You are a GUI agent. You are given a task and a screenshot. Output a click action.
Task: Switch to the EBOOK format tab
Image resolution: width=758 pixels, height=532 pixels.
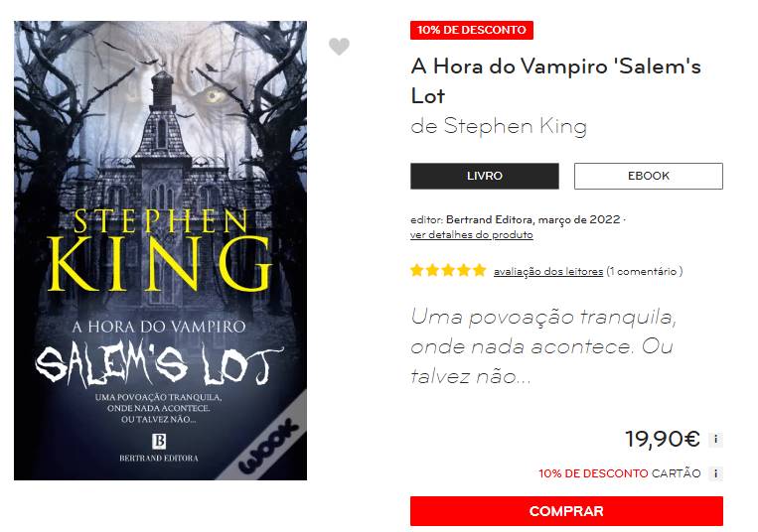click(x=649, y=176)
